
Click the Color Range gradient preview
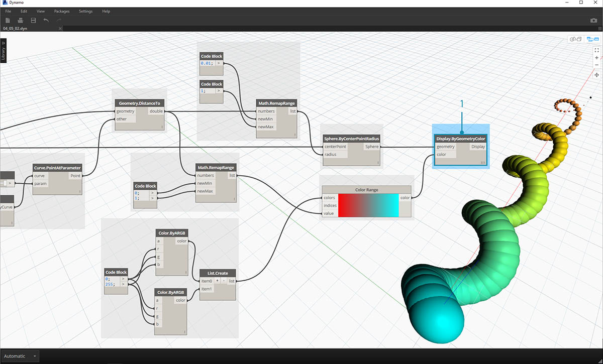click(368, 205)
